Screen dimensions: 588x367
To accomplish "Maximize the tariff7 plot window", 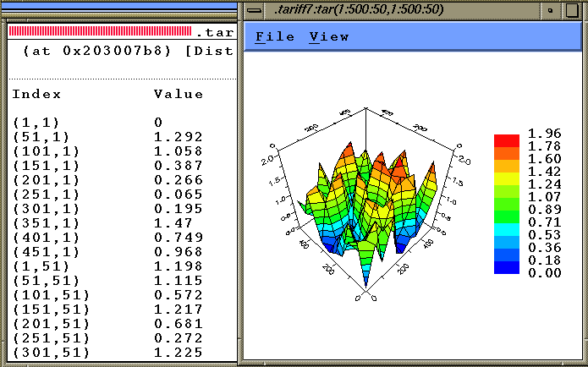I will click(574, 9).
